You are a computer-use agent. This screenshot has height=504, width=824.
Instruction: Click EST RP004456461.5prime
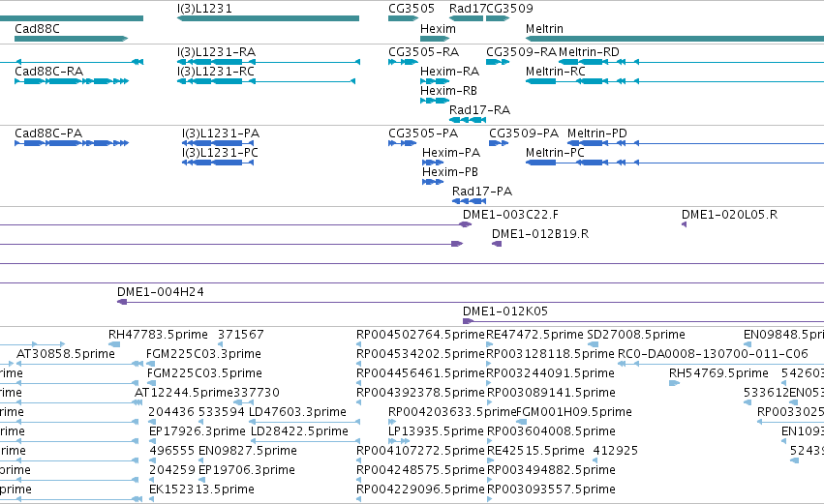(420, 373)
